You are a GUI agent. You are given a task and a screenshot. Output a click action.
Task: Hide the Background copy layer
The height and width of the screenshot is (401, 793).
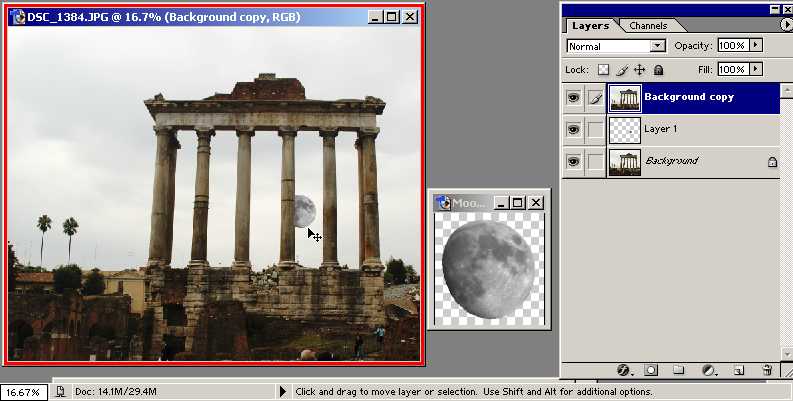point(573,98)
